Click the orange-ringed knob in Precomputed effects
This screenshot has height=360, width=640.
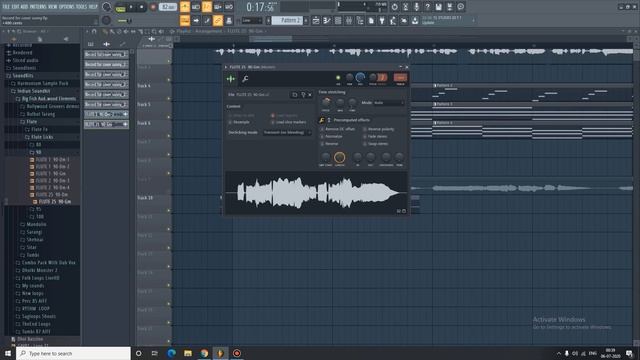tap(339, 157)
